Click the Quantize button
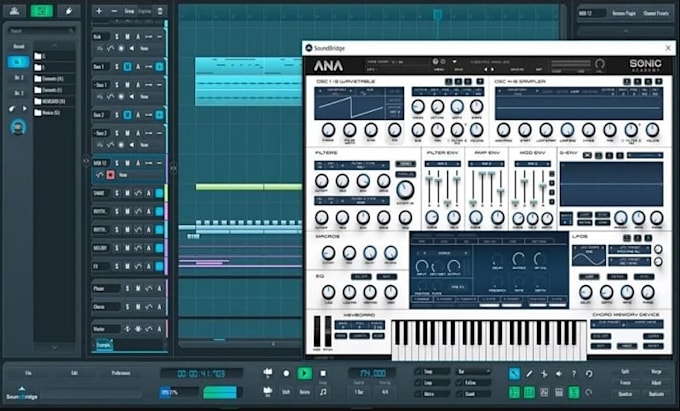 pyautogui.click(x=625, y=394)
